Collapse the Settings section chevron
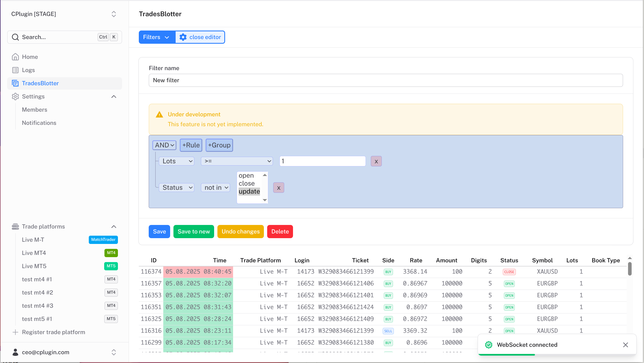The image size is (644, 363). 114,97
